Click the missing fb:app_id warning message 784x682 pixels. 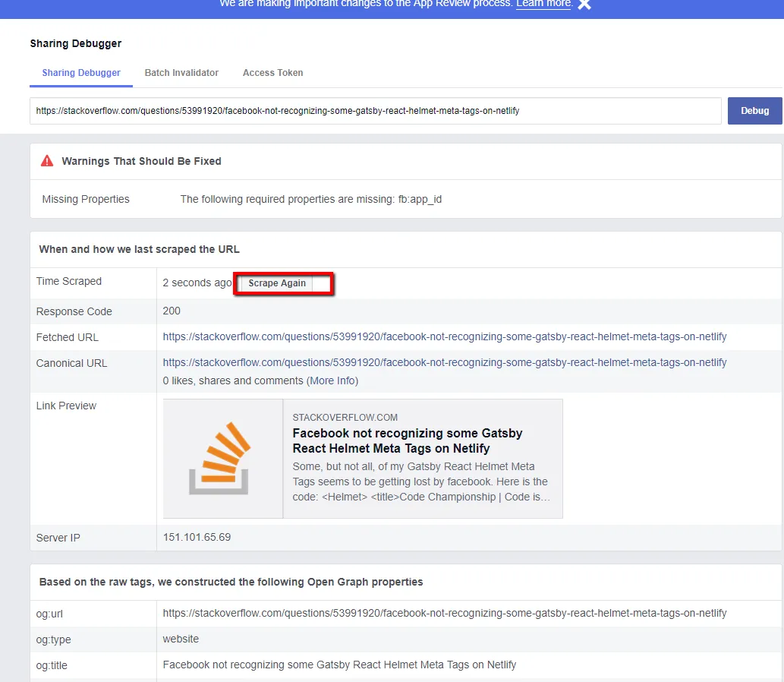(311, 199)
